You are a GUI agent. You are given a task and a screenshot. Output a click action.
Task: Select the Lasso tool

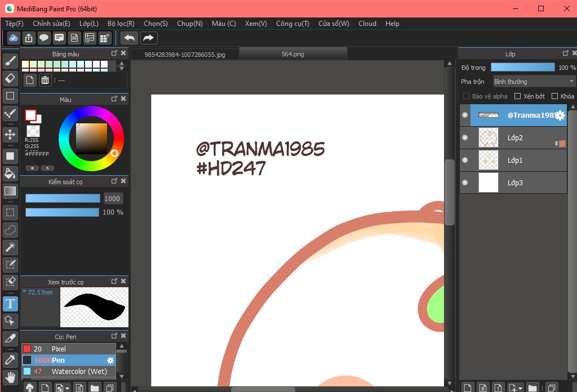10,230
